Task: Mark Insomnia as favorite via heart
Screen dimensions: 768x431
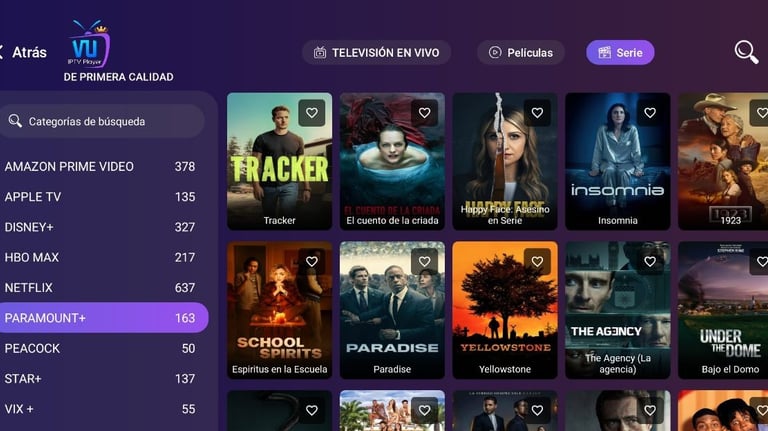Action: coord(649,113)
